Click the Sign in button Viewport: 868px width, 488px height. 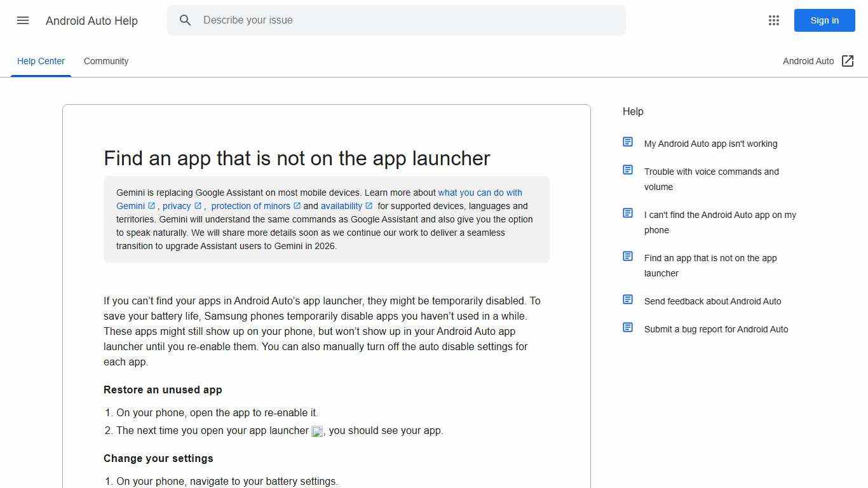[824, 20]
